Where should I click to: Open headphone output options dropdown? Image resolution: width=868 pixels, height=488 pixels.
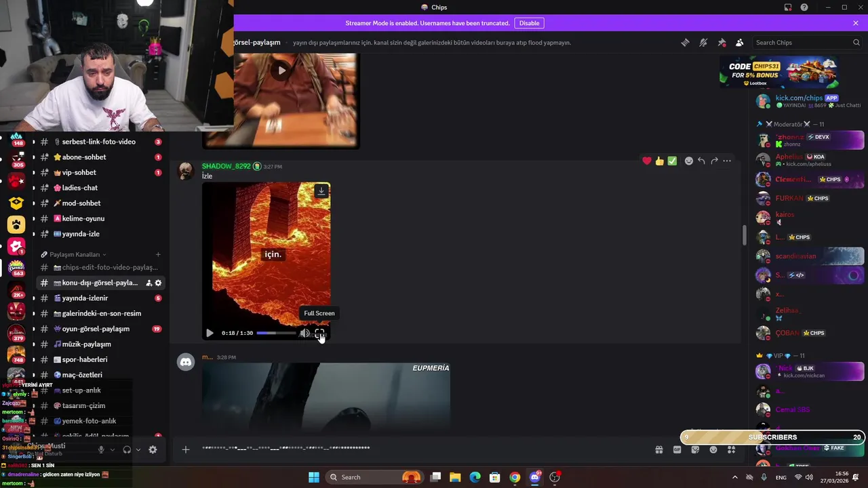click(138, 449)
